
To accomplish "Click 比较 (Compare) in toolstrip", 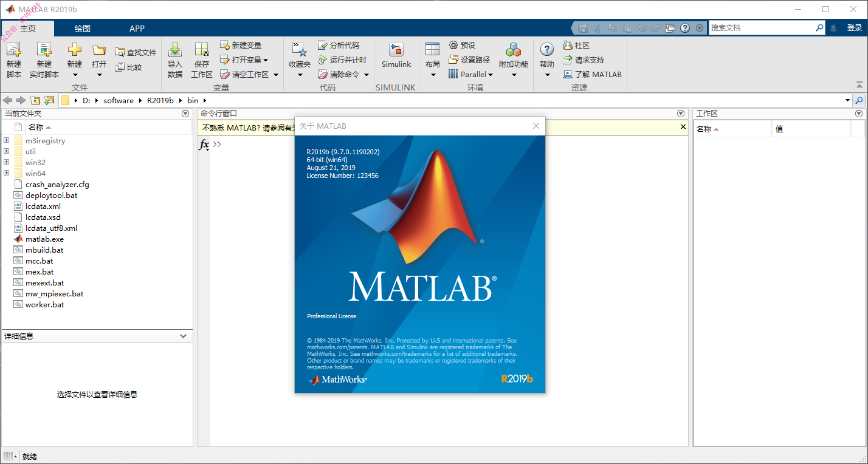I will coord(128,67).
